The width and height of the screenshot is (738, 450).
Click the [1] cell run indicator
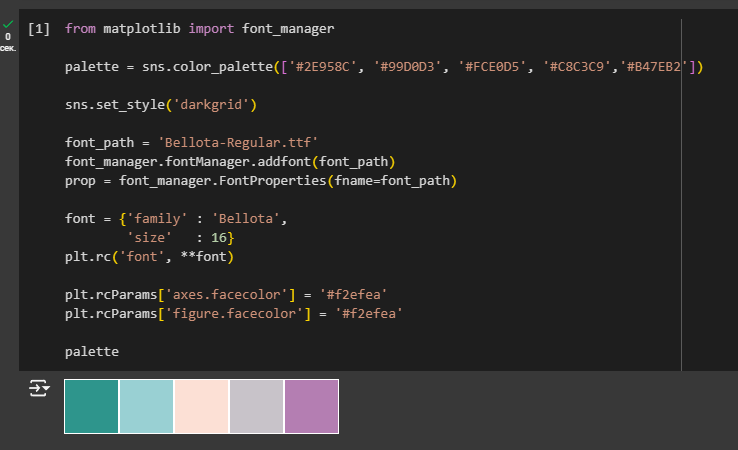(39, 29)
